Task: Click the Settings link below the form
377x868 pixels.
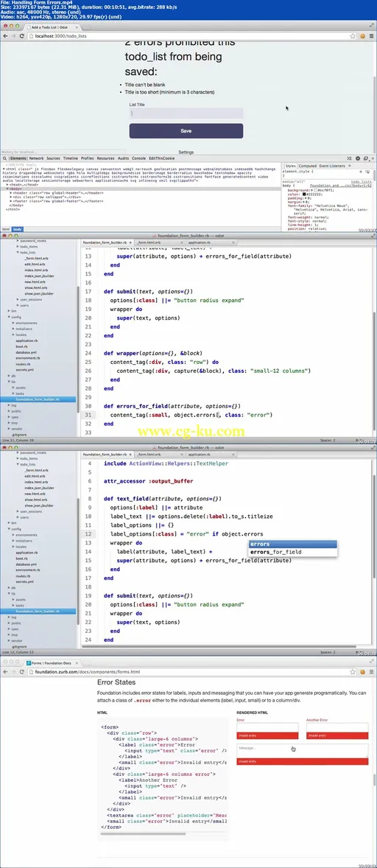Action: (x=186, y=152)
